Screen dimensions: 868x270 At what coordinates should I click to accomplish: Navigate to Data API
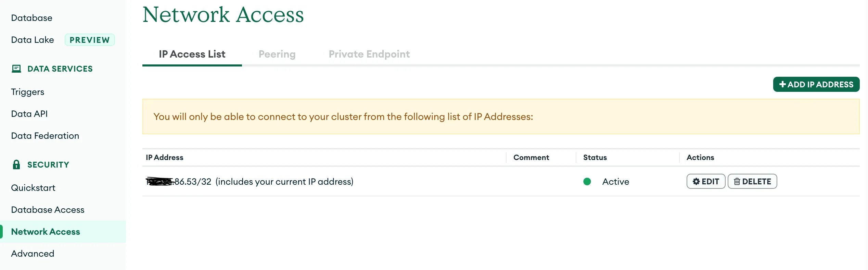click(x=29, y=114)
